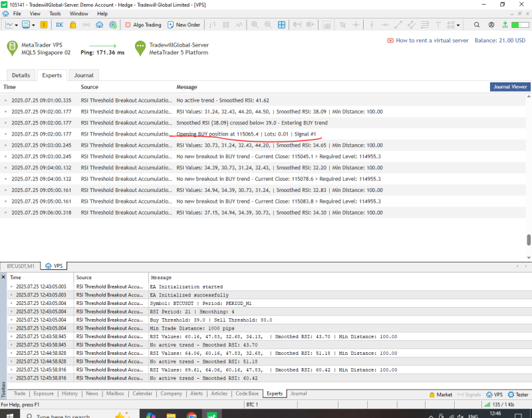
Task: Click the Chrome icon in taskbar
Action: (x=192, y=415)
